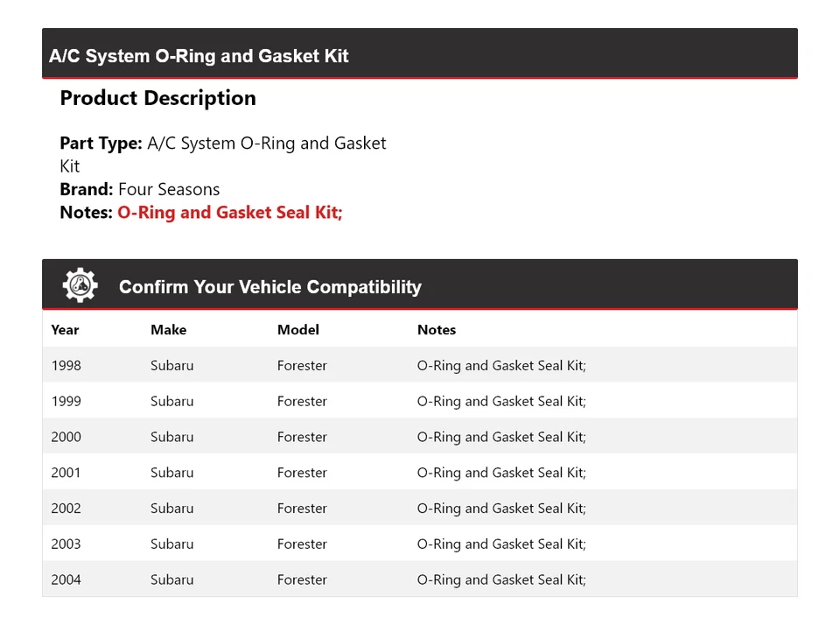The height and width of the screenshot is (625, 840).
Task: Click the A/C System O-Ring and Gasket Kit header
Action: click(x=199, y=56)
